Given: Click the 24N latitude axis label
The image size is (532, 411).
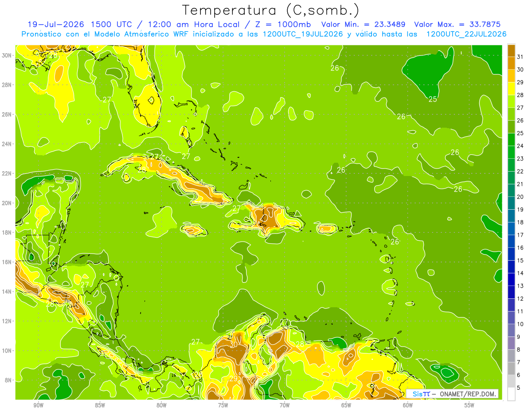Looking at the screenshot, I should 7,144.
